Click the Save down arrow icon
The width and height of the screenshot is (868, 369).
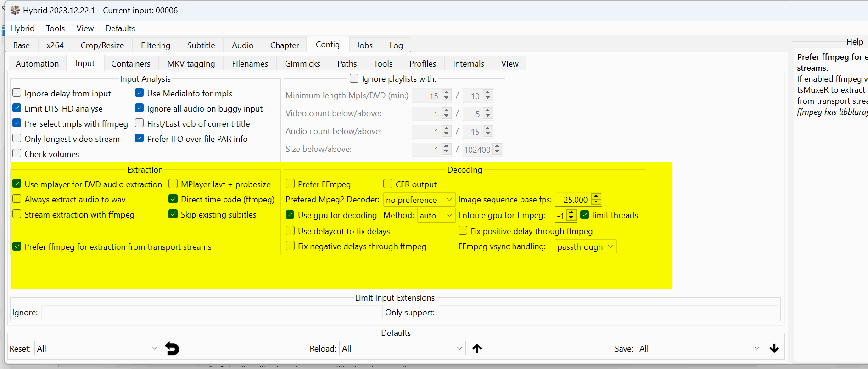[774, 349]
